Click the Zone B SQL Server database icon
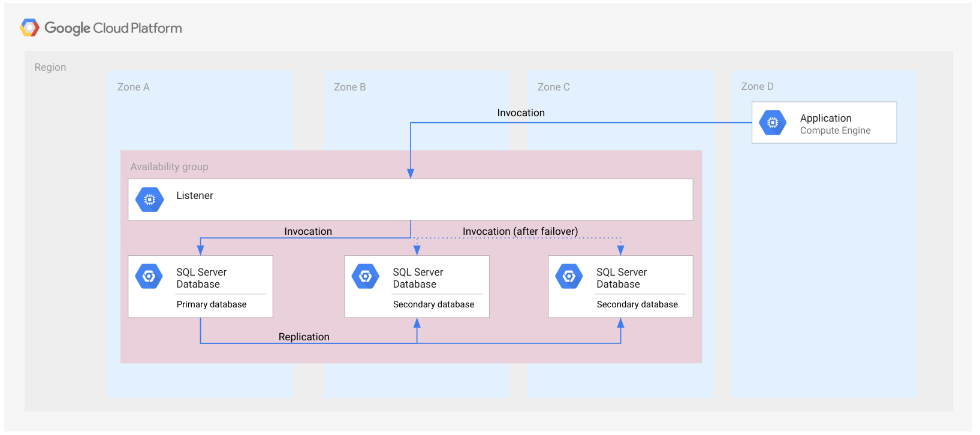The width and height of the screenshot is (980, 435). (366, 276)
